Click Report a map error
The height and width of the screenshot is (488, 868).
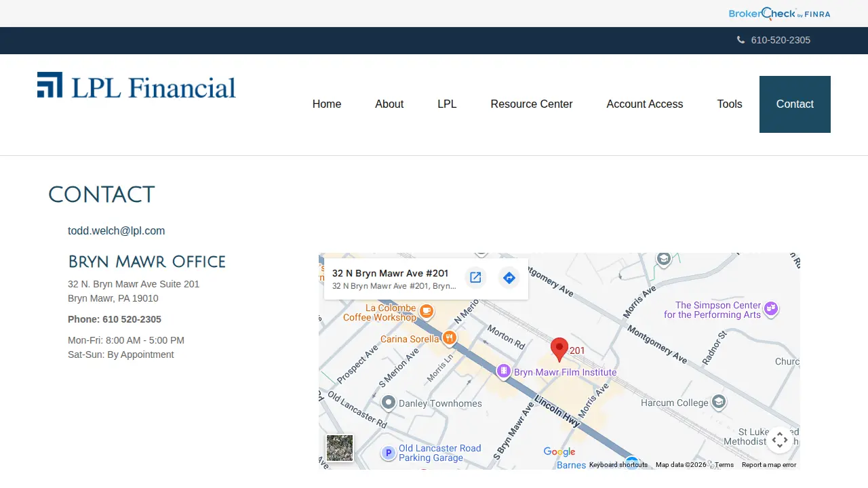click(x=769, y=465)
